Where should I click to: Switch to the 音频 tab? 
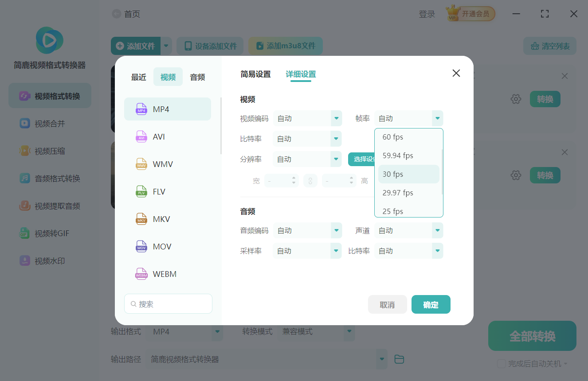click(x=197, y=77)
